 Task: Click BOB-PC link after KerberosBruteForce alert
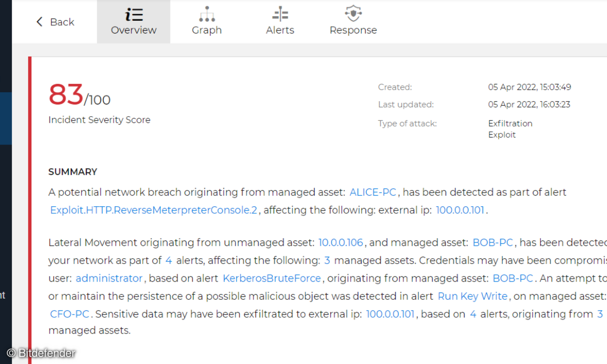513,278
